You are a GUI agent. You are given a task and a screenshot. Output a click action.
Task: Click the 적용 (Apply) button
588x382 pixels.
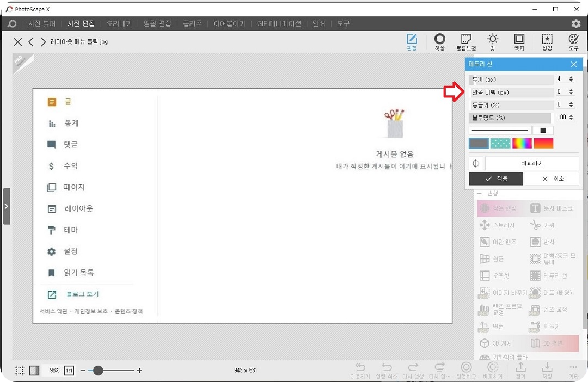496,179
